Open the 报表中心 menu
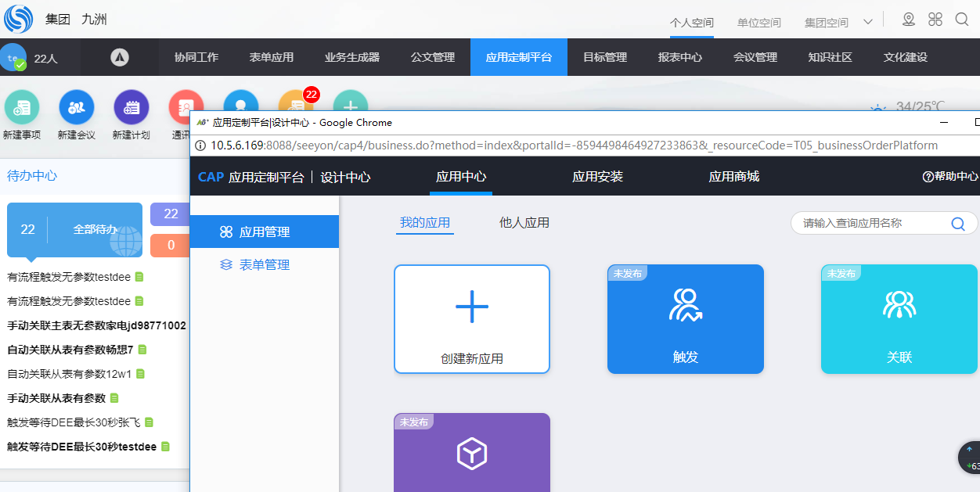980x492 pixels. (x=679, y=57)
